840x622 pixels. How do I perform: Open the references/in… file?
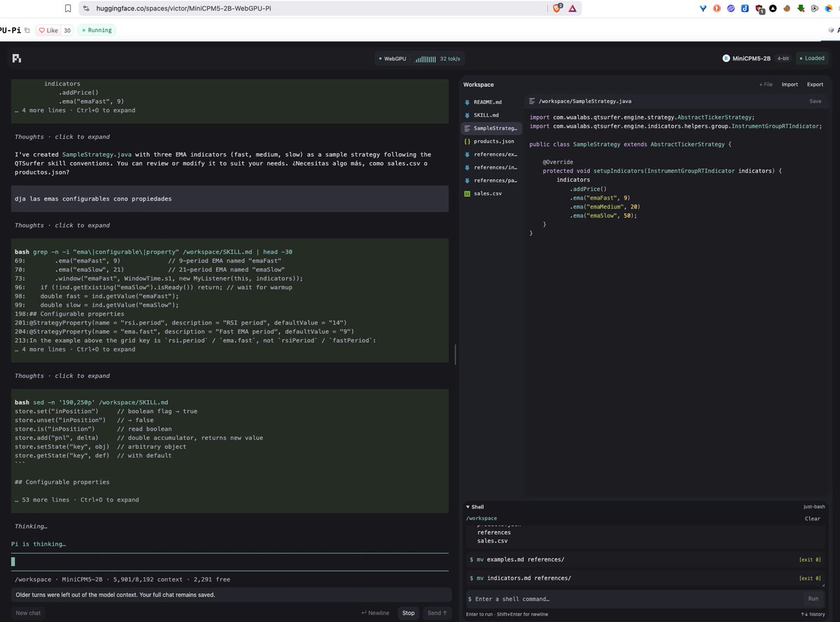pos(491,167)
